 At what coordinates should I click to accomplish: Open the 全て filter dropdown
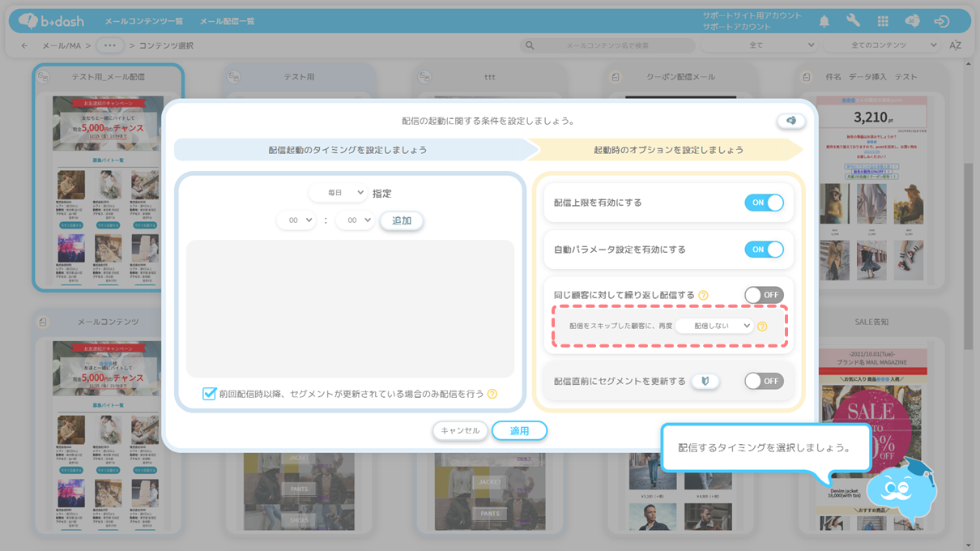(x=759, y=45)
